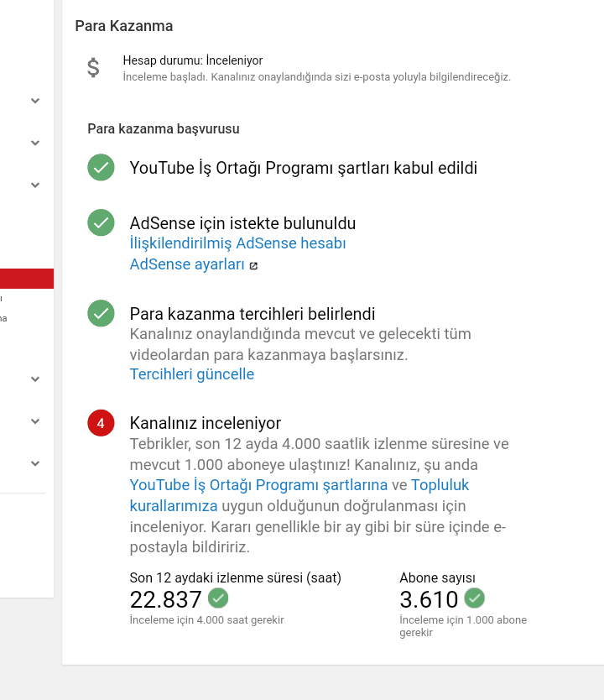Viewport: 604px width, 700px height.
Task: Click the Para kazanma başvurusu subheading
Action: coord(164,129)
